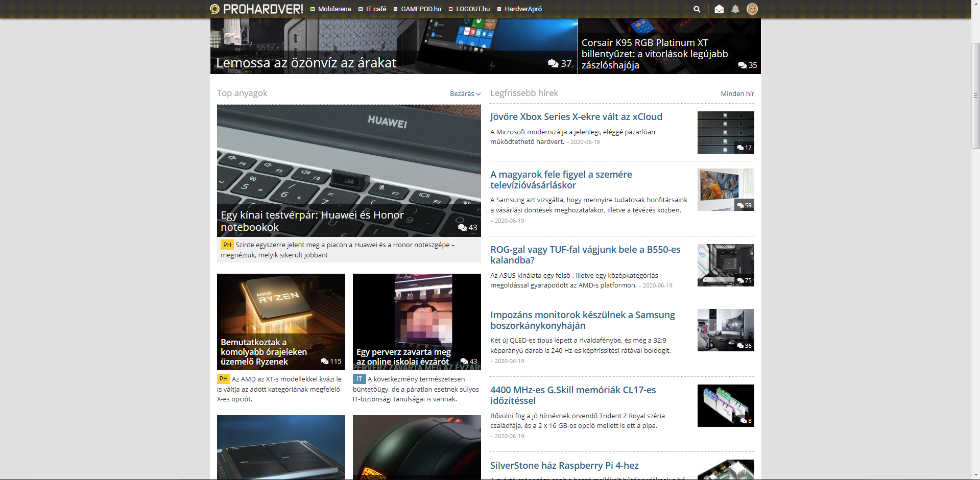980x480 pixels.
Task: Select date 2020-06-19 under xCloud article
Action: click(x=585, y=142)
